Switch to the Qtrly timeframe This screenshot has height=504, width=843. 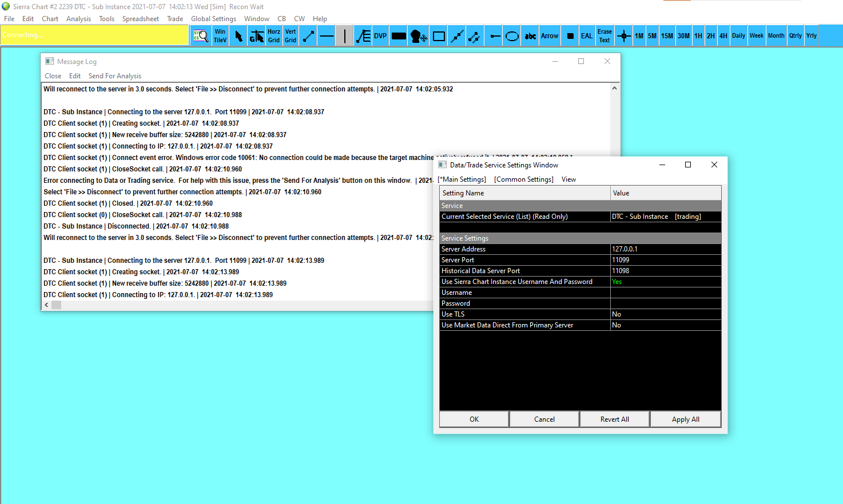796,36
